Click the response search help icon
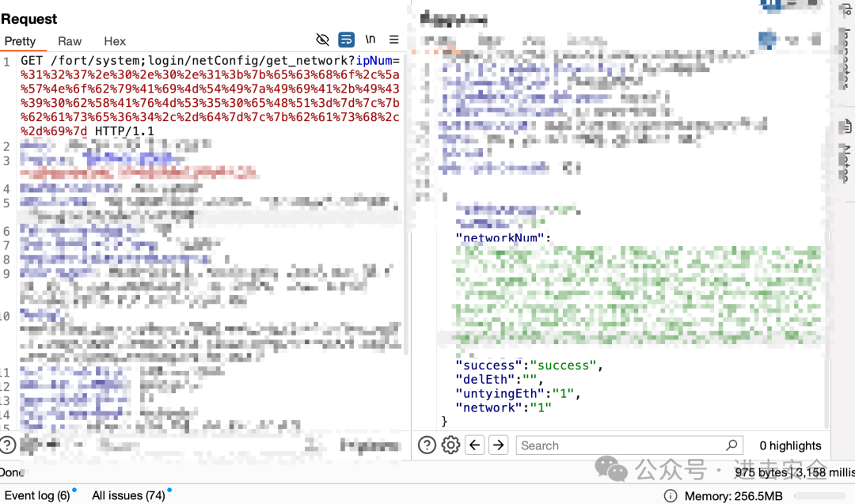This screenshot has height=504, width=855. click(427, 445)
